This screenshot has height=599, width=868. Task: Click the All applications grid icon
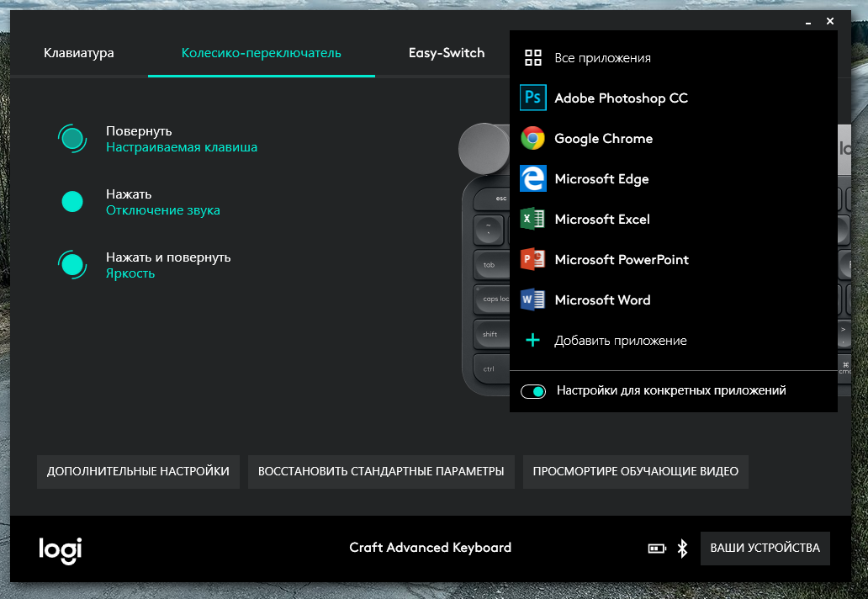pyautogui.click(x=532, y=57)
